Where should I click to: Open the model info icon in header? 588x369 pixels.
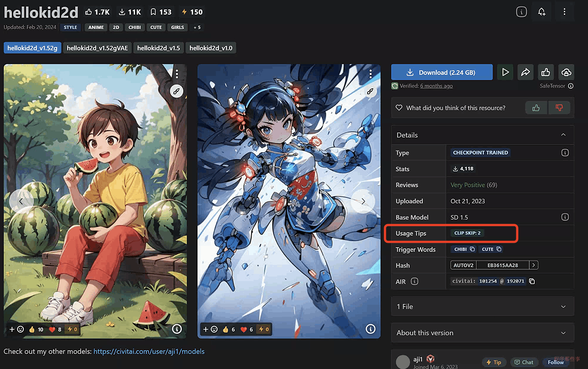pos(521,12)
